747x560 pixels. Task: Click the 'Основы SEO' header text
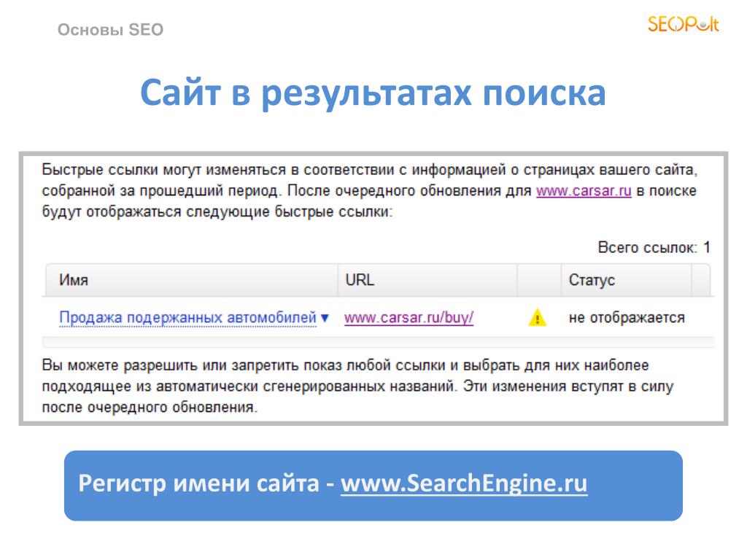[x=111, y=29]
